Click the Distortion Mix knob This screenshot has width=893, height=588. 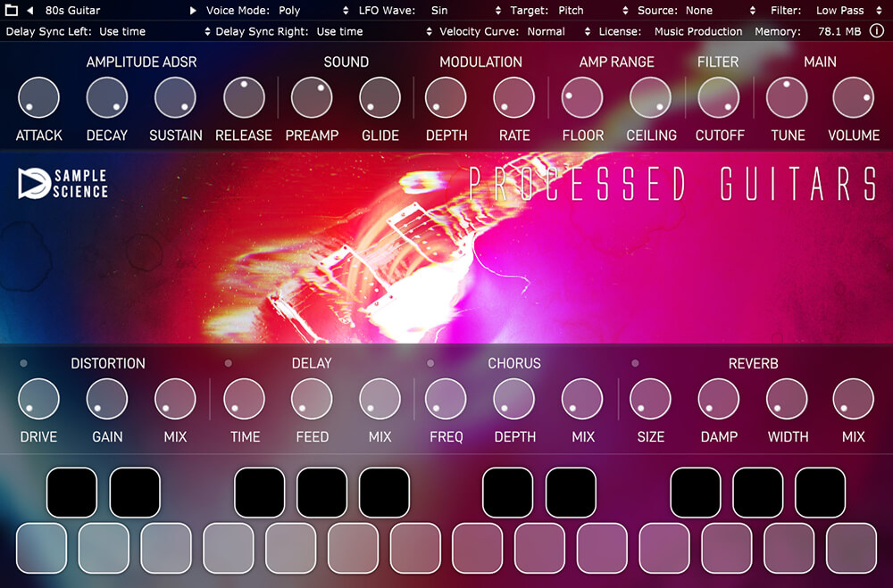pyautogui.click(x=175, y=399)
